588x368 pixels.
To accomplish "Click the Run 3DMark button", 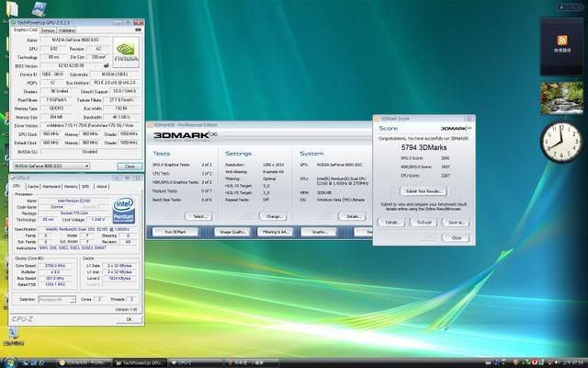I will [x=175, y=232].
